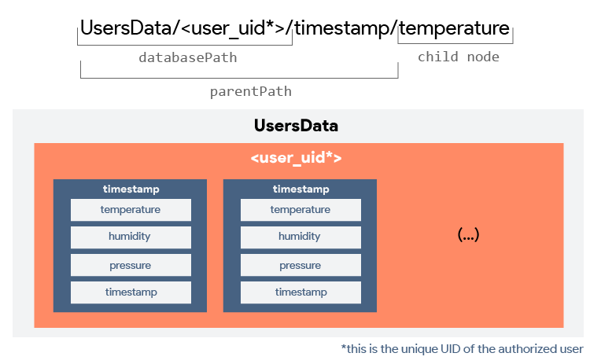Click humidity in the right timestamp block
590x364 pixels.
[301, 237]
